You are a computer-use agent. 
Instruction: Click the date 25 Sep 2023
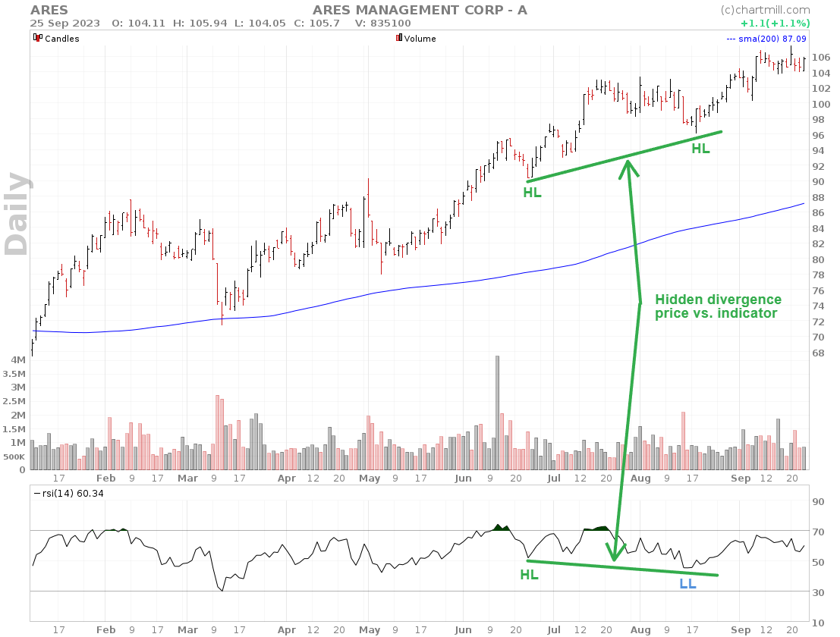[x=64, y=24]
